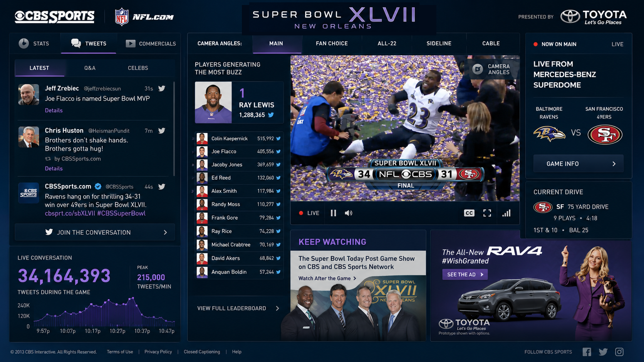
Task: Select the Q&A tweets sub-tab
Action: tap(90, 68)
